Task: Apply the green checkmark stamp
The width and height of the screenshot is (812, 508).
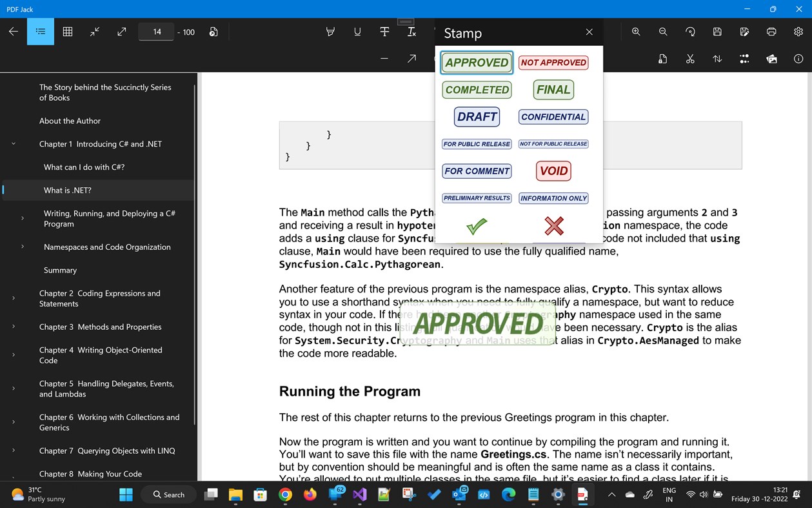Action: click(476, 226)
